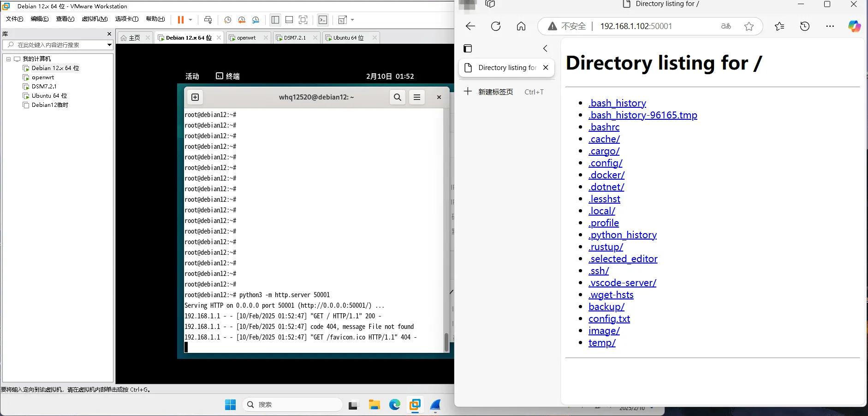Refresh the Edge browser page
This screenshot has height=416, width=868.
[x=496, y=26]
